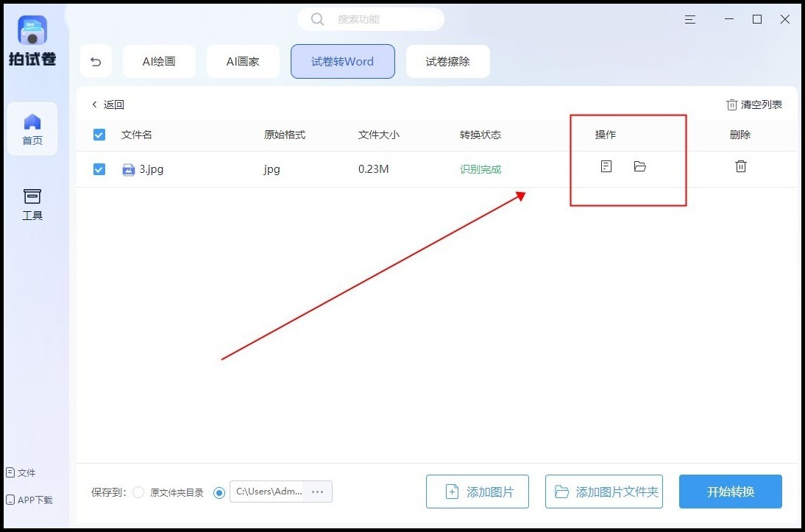Screen dimensions: 805x532
Task: Open the 文件 link in sidebar
Action: [x=21, y=473]
